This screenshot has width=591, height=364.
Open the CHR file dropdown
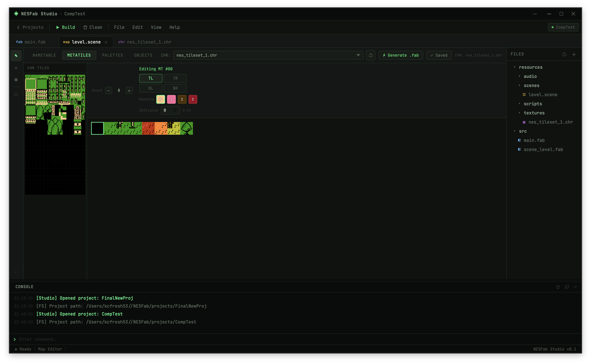point(358,55)
